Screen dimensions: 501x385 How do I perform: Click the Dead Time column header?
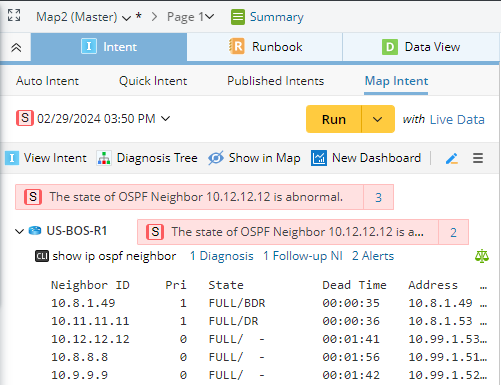(354, 285)
